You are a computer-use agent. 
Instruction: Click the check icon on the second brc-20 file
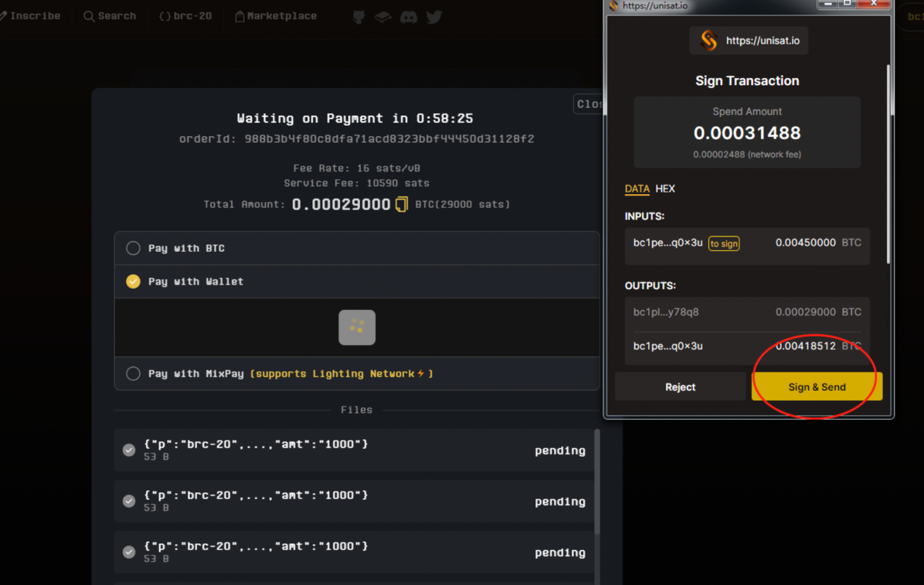tap(129, 501)
